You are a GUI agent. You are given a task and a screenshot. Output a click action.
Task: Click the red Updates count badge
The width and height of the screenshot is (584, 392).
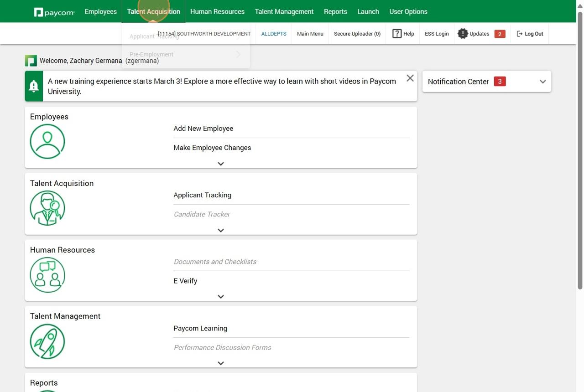pyautogui.click(x=500, y=34)
